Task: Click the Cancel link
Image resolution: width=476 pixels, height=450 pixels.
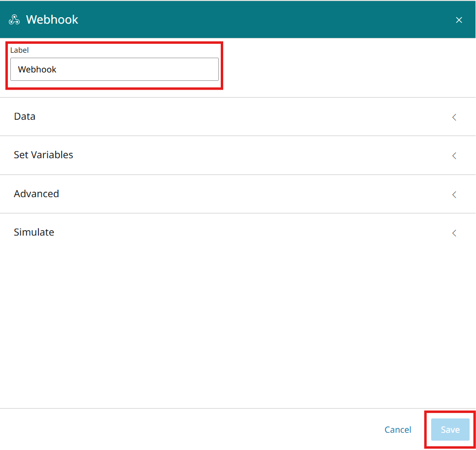Action: [x=398, y=430]
